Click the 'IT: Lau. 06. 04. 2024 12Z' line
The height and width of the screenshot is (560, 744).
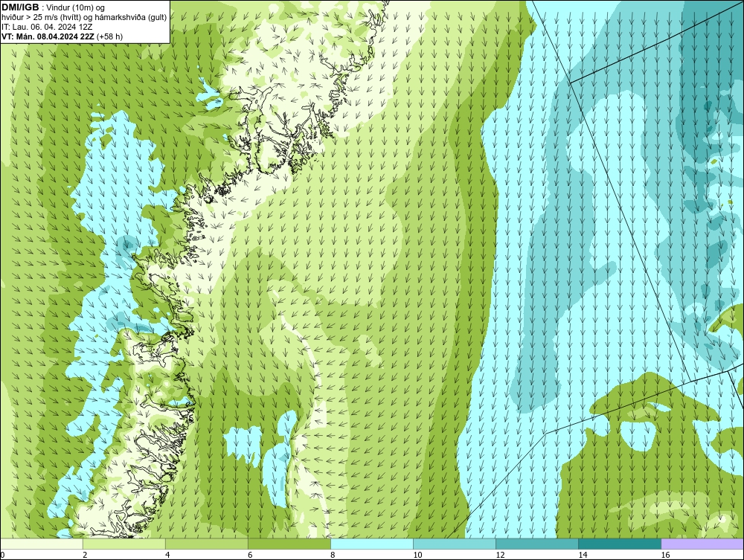[47, 27]
